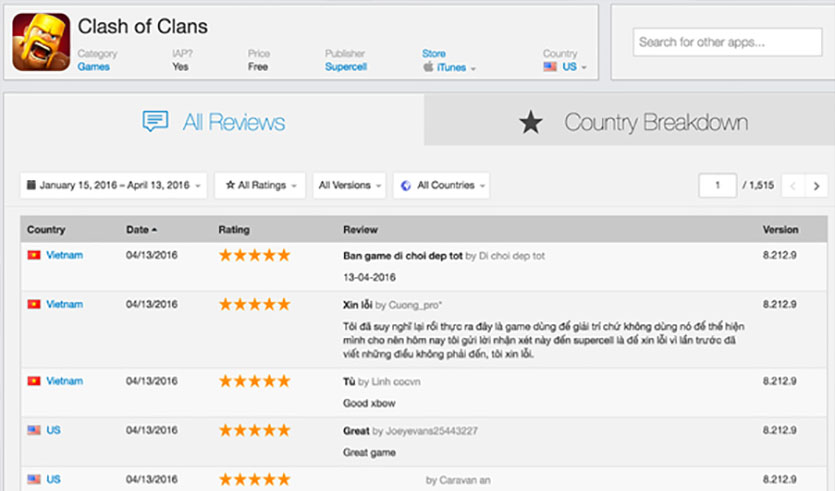Click reviewer name Linh cocvn
The width and height of the screenshot is (835, 491).
396,381
